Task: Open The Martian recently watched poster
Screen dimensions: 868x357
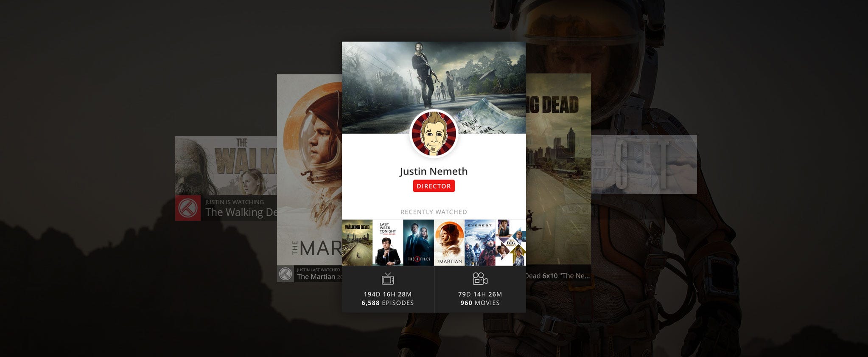Action: tap(449, 242)
